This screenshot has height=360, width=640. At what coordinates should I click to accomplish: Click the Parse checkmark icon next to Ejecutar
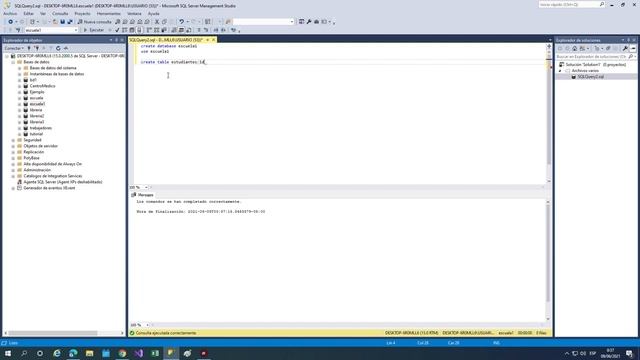pos(117,30)
